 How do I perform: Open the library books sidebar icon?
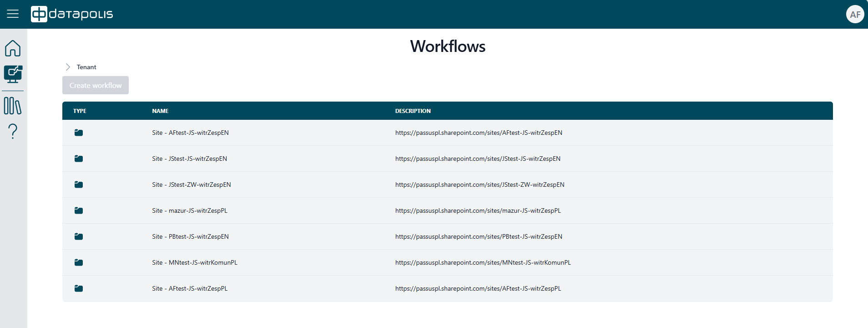[x=13, y=106]
